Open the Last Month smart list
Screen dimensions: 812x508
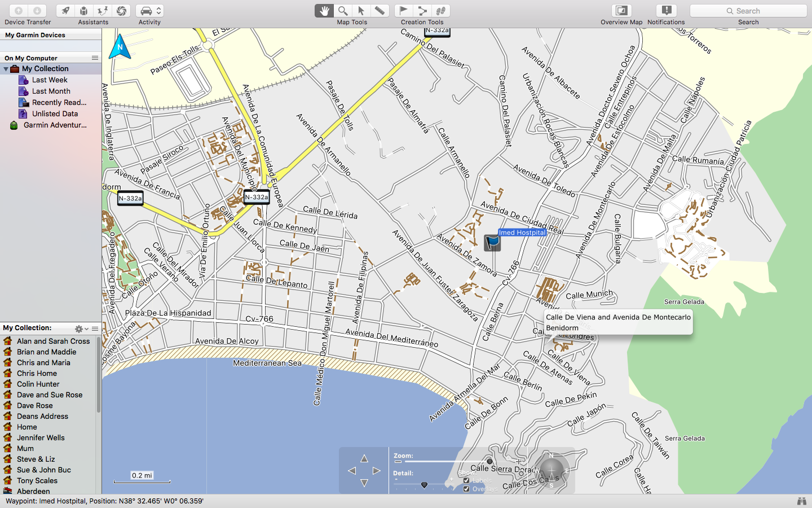[51, 91]
